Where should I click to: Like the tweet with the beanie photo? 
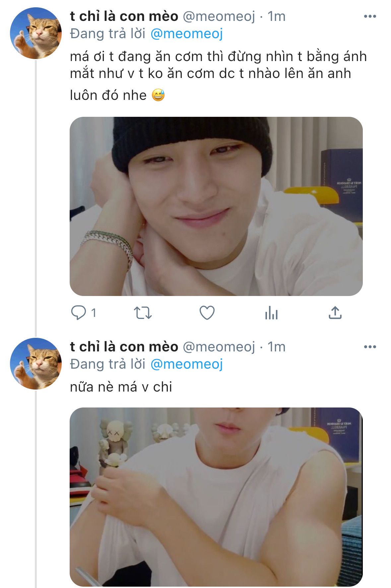click(207, 313)
